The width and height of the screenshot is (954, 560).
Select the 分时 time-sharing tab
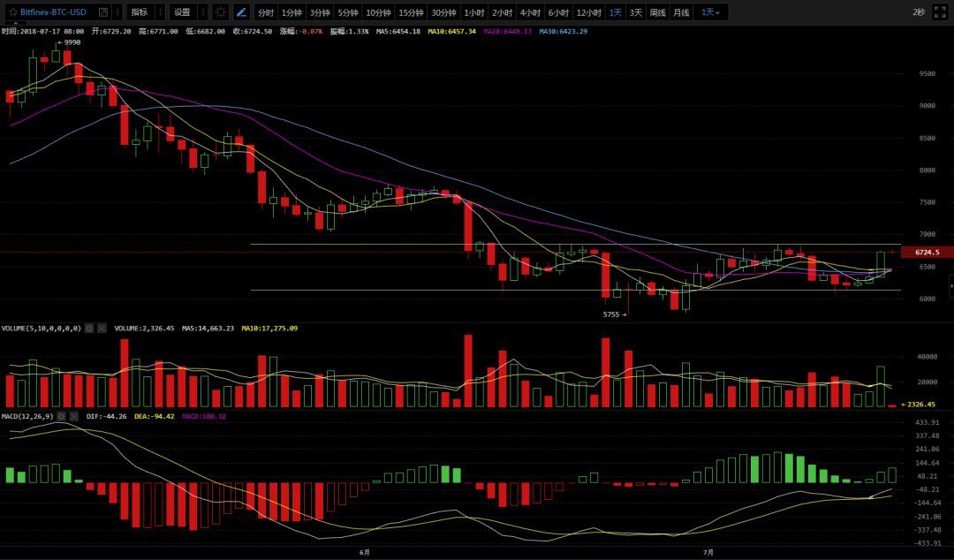(x=265, y=12)
